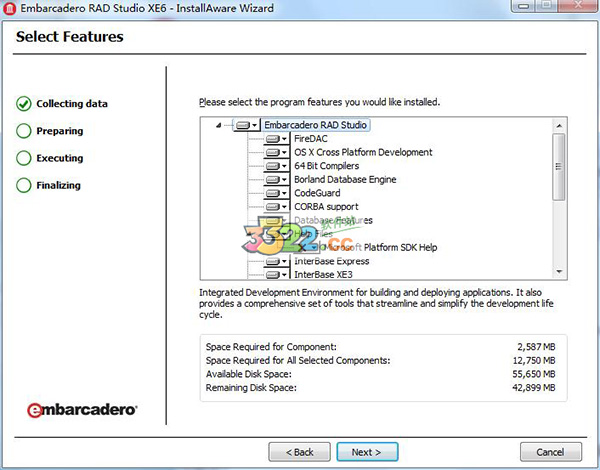The width and height of the screenshot is (600, 470).
Task: Open install-state dropdown for OS X Cross Platform Development
Action: [276, 152]
